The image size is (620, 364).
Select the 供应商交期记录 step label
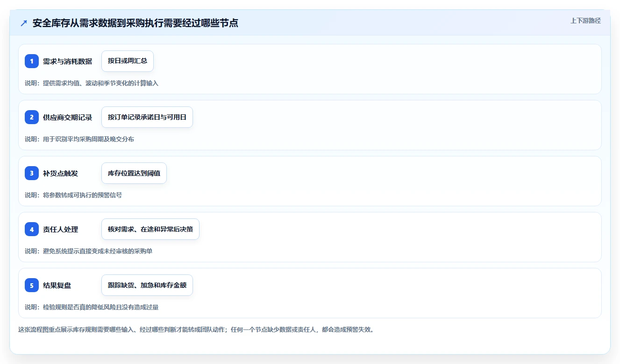tap(67, 117)
